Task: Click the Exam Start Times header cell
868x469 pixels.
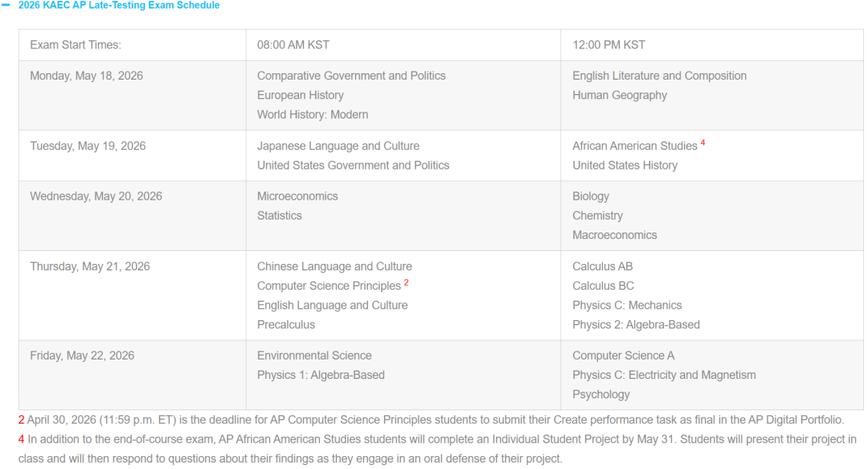Action: 76,45
